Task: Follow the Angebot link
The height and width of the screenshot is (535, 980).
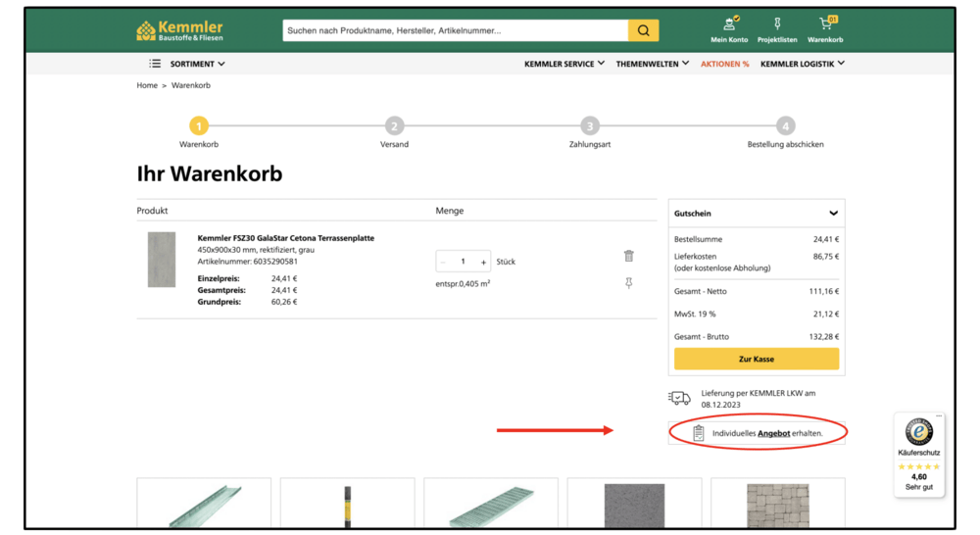Action: [x=774, y=433]
